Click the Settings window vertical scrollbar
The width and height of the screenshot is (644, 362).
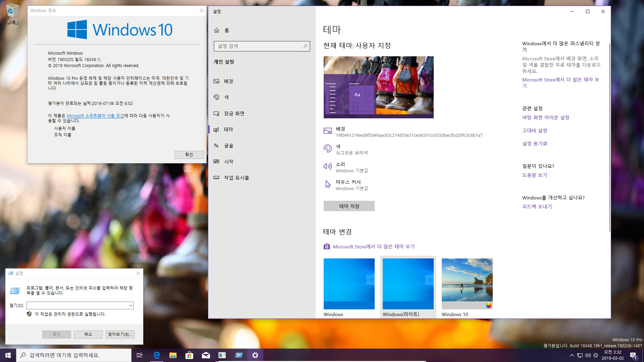(609, 137)
